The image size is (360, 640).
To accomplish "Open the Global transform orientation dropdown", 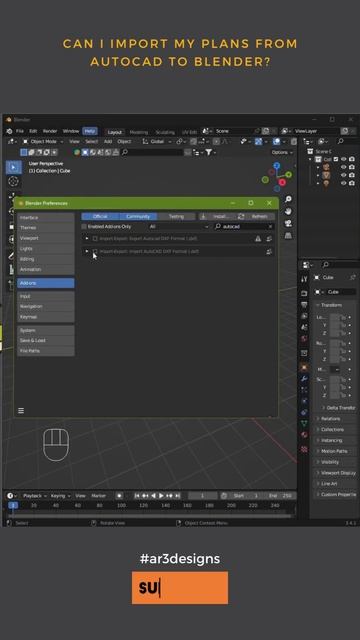I will click(157, 142).
